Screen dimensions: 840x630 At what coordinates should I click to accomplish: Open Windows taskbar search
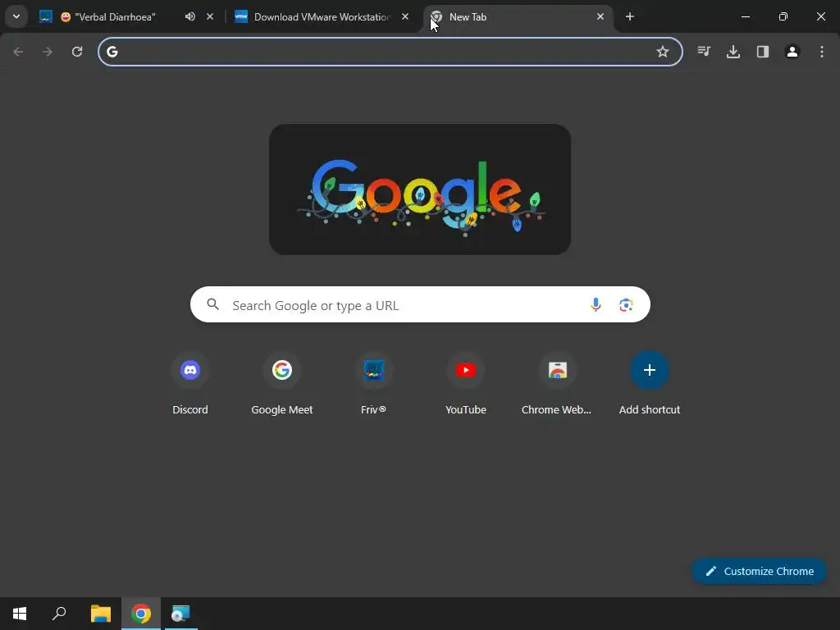point(59,614)
